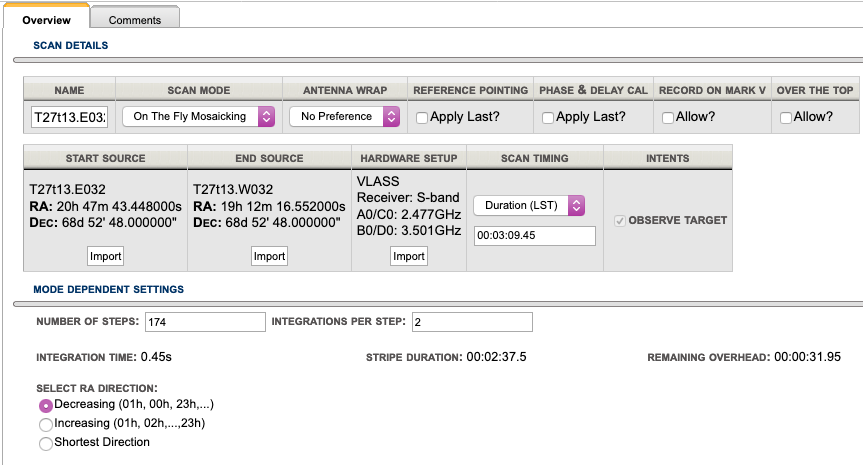This screenshot has width=863, height=465.
Task: Click Import under End Source
Action: pos(269,256)
